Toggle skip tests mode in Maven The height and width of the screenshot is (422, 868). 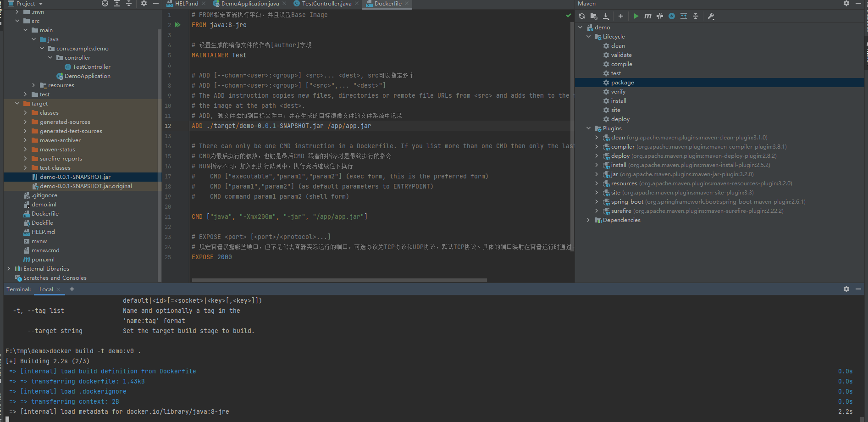coord(672,16)
